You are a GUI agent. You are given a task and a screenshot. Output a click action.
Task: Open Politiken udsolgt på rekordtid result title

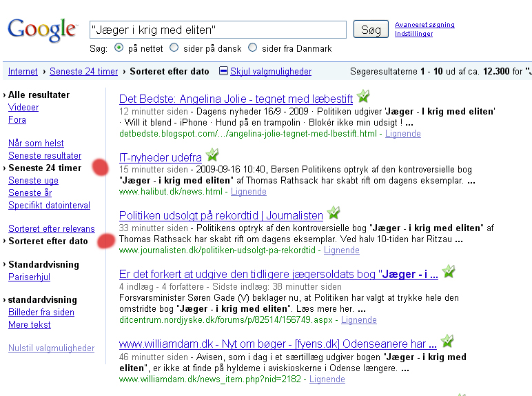tap(221, 216)
